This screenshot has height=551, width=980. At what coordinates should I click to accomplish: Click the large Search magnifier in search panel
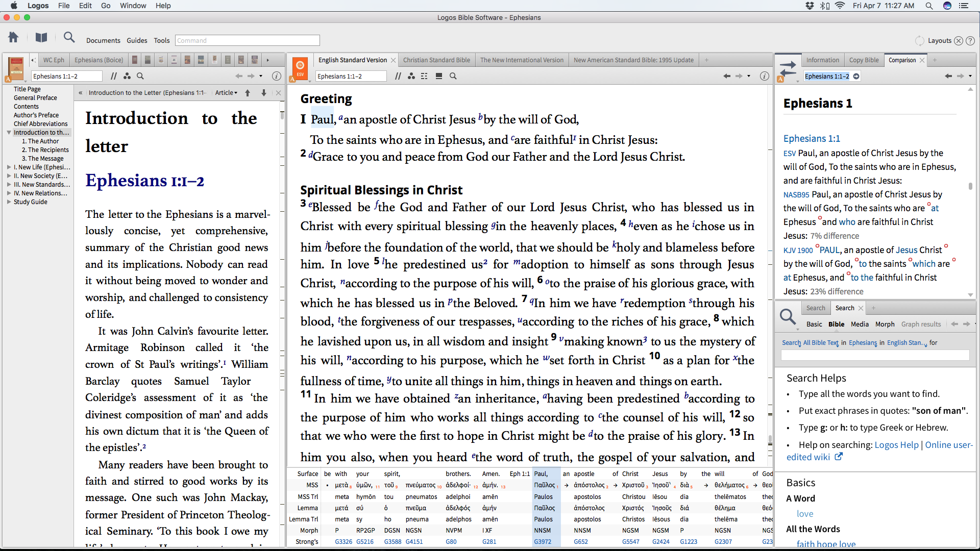tap(788, 317)
